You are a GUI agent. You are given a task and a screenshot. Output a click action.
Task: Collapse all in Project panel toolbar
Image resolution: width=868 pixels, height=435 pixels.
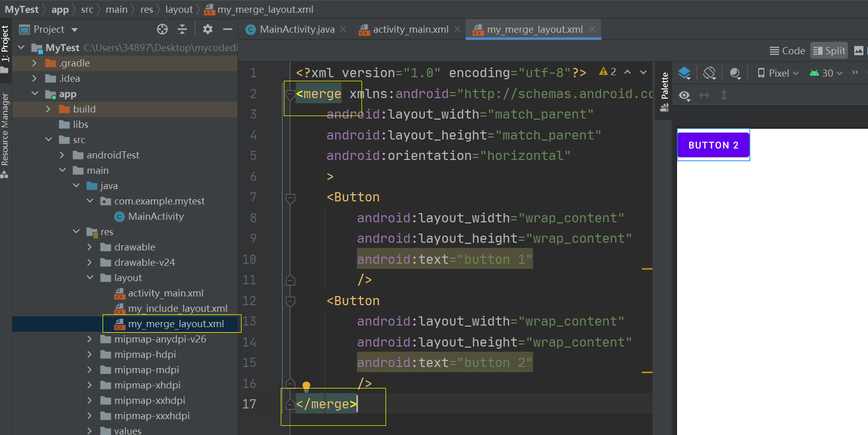coord(182,29)
